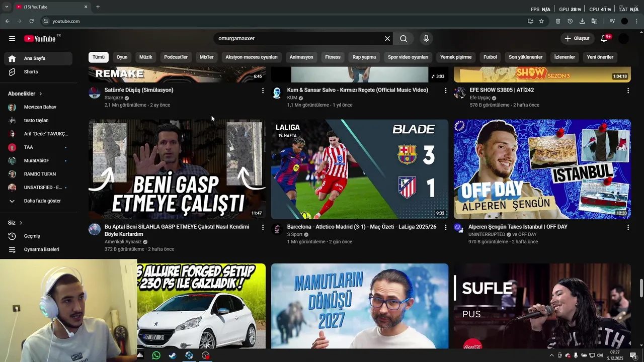Select the Yeni öneriler chip
This screenshot has height=362, width=644.
pos(600,57)
